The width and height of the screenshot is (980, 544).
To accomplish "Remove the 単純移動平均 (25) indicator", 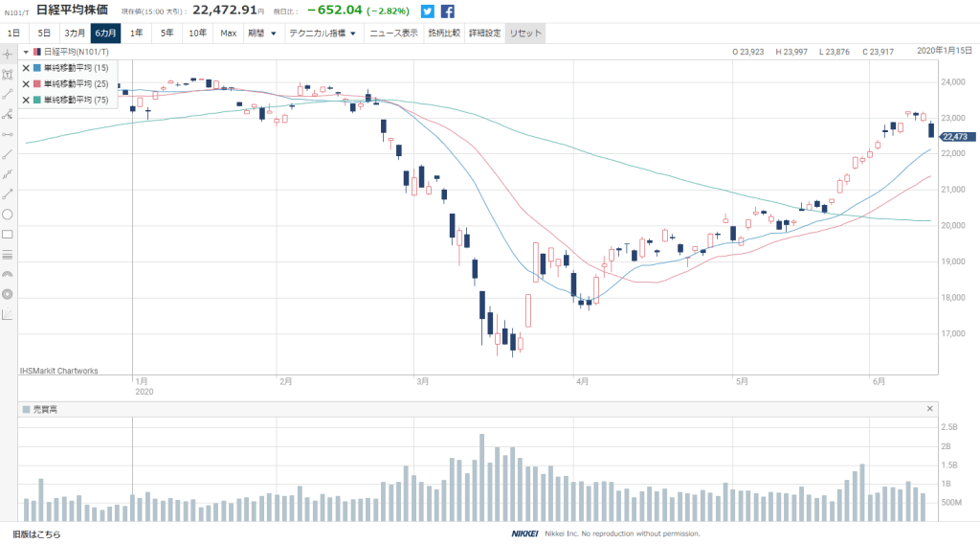I will pyautogui.click(x=26, y=83).
